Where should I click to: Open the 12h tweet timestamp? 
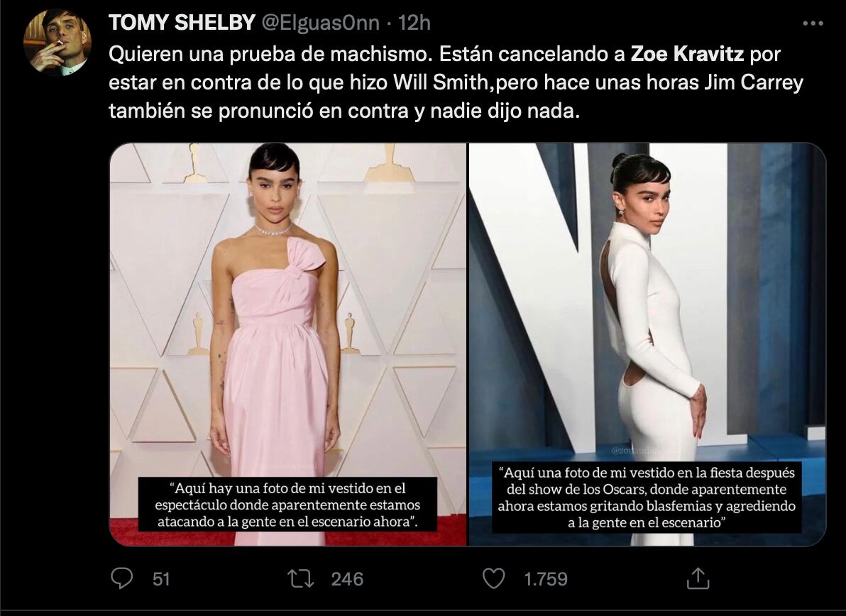(x=414, y=23)
